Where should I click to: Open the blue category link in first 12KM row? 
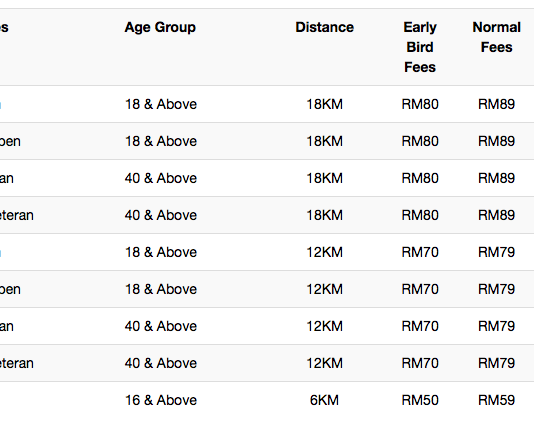coord(1,253)
